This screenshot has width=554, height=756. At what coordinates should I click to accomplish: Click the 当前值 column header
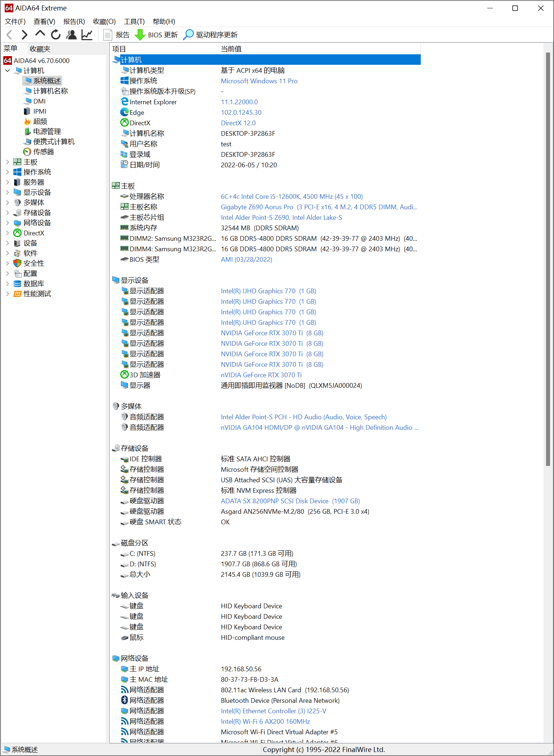[x=319, y=49]
